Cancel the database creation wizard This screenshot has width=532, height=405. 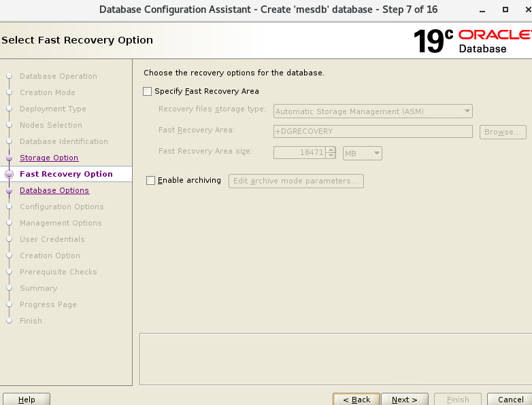(510, 400)
